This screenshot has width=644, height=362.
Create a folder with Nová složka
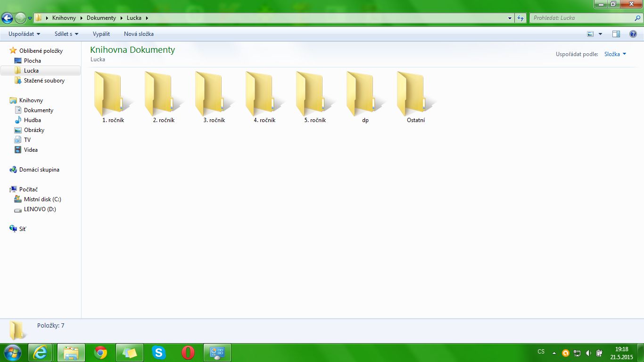[x=139, y=34]
